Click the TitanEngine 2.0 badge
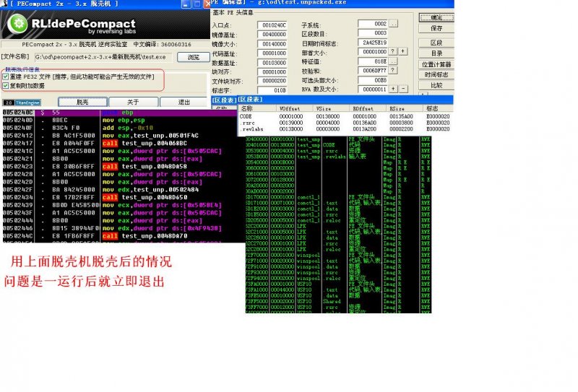The image size is (578, 392). [22, 103]
